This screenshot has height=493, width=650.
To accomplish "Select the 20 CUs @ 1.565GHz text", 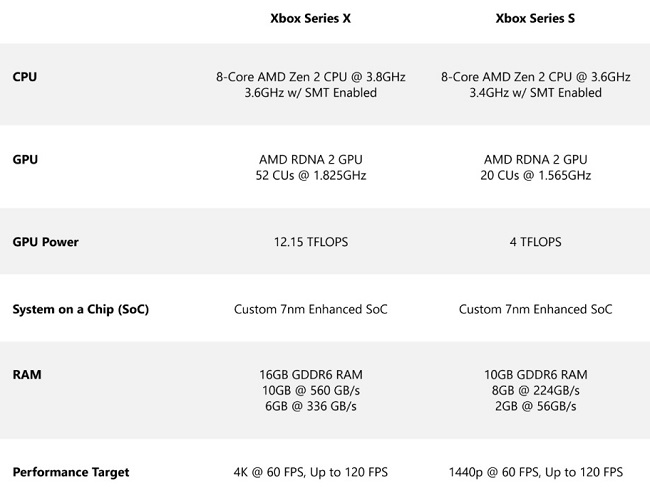I will [538, 176].
